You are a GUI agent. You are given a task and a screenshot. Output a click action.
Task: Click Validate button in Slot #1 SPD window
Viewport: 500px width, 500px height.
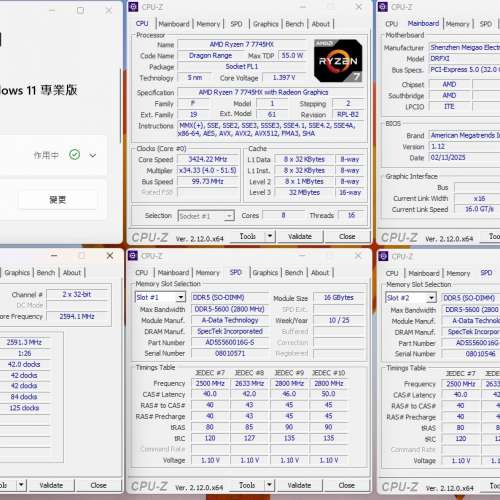tap(299, 485)
